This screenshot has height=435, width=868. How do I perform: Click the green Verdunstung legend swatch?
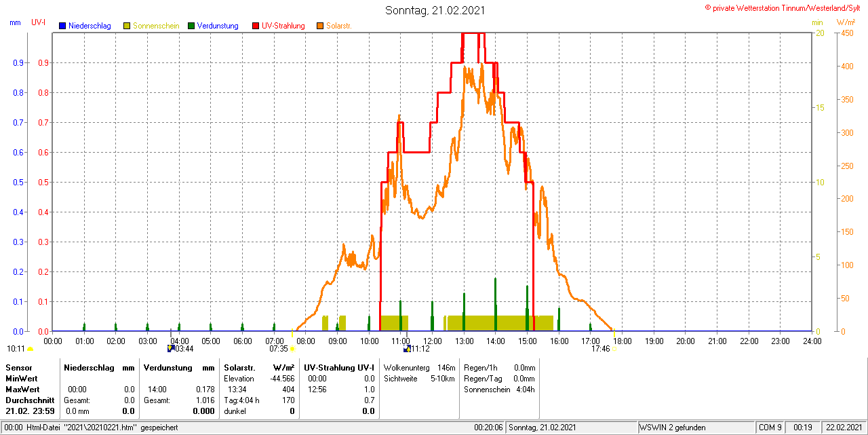tap(191, 26)
